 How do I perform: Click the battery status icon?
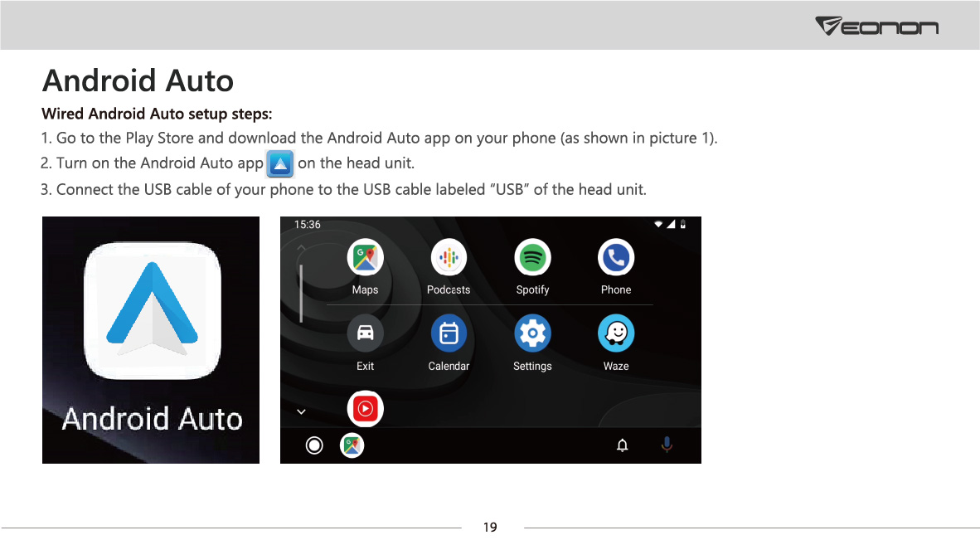click(683, 224)
